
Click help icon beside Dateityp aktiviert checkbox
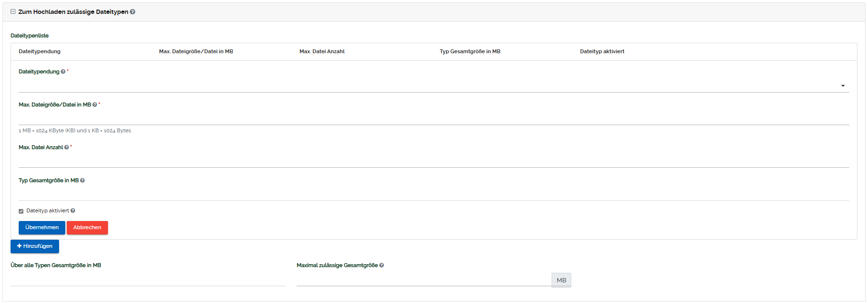coord(73,211)
